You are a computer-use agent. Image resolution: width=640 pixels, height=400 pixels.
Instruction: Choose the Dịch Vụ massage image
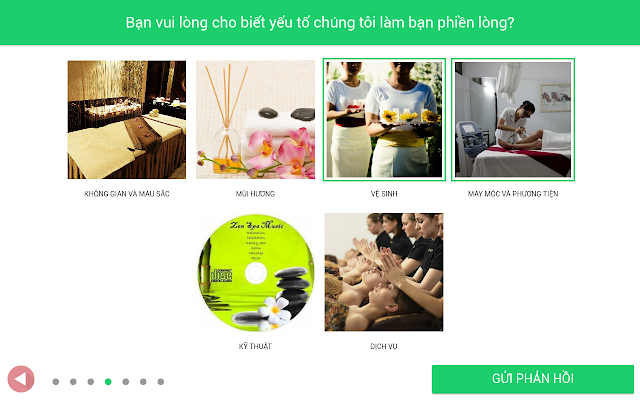[x=384, y=272]
